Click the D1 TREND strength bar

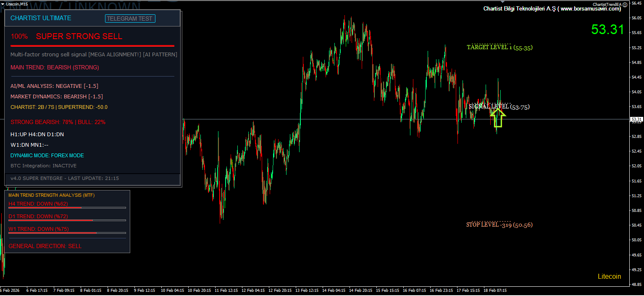pyautogui.click(x=67, y=220)
